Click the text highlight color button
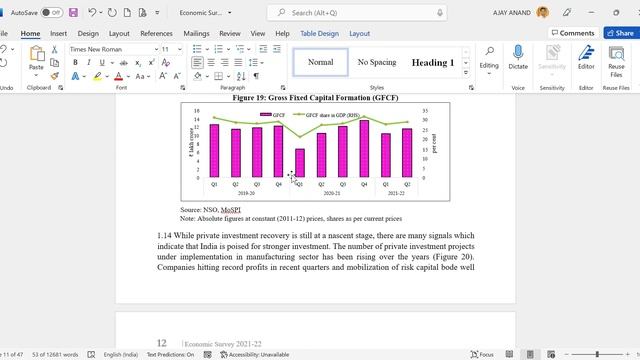Viewport: 640px width, 360px height. [x=98, y=76]
